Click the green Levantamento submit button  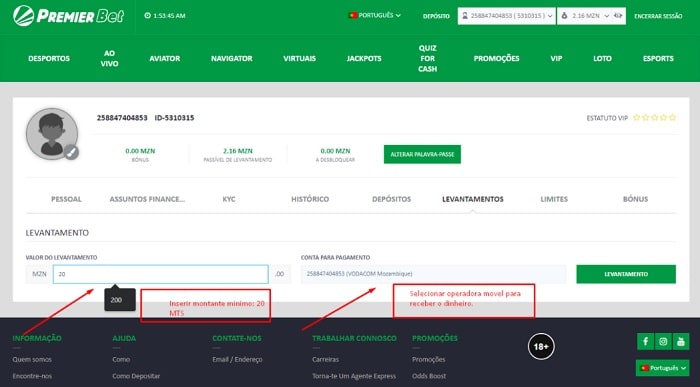[626, 274]
